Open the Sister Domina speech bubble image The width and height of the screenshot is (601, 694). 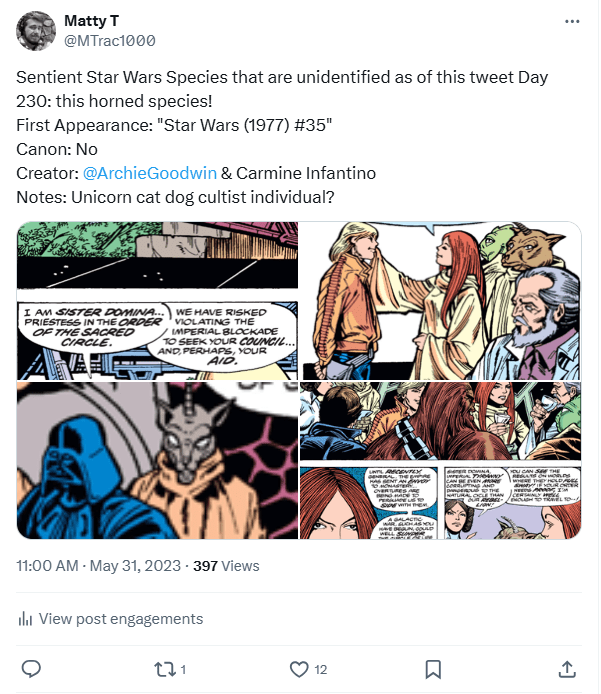157,299
